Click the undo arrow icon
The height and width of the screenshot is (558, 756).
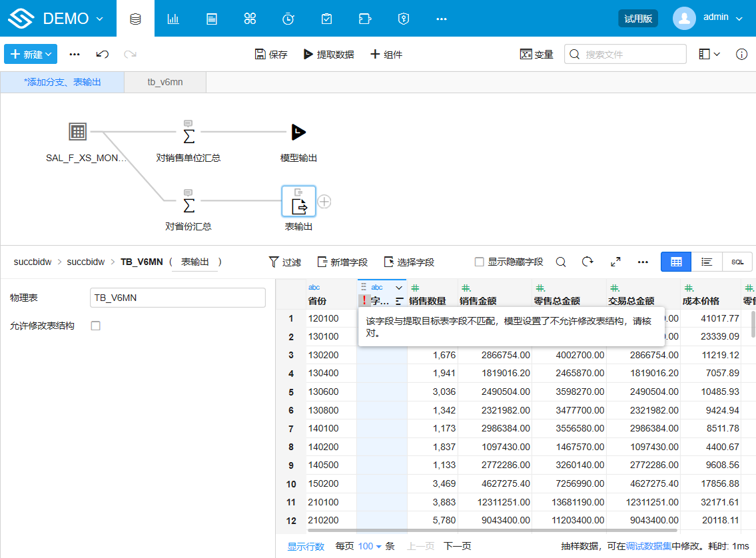click(x=103, y=54)
